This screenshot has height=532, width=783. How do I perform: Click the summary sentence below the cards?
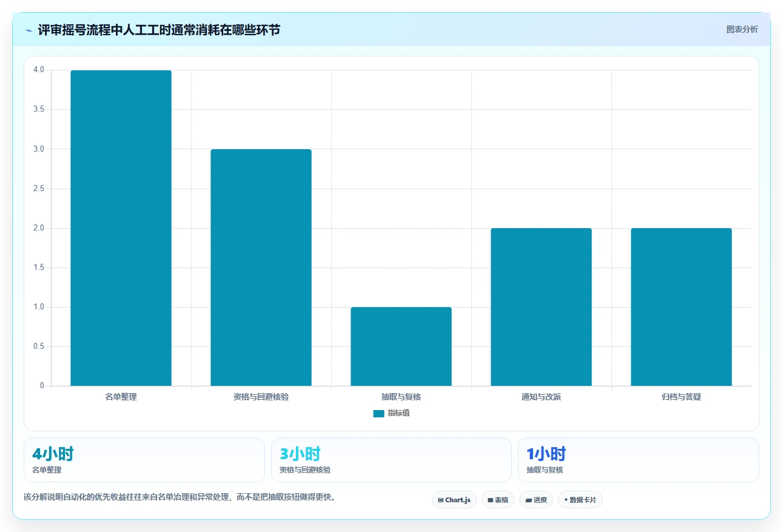tap(180, 497)
